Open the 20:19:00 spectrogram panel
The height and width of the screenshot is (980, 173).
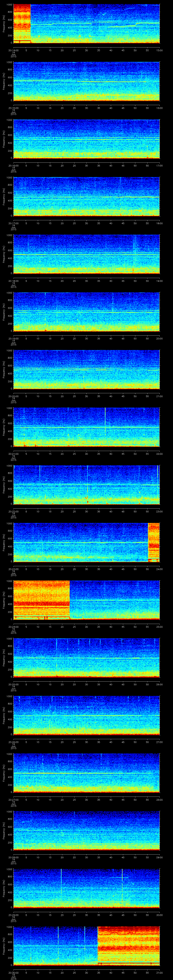86,312
